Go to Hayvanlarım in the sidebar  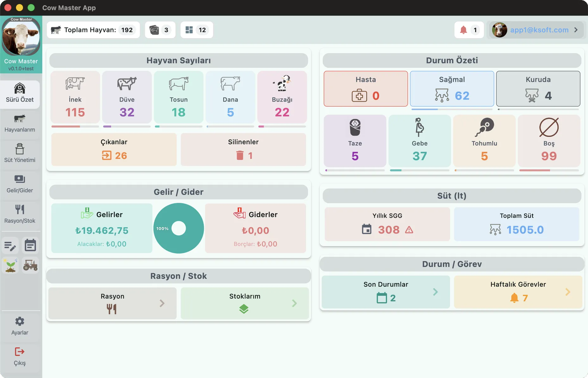[x=20, y=123]
